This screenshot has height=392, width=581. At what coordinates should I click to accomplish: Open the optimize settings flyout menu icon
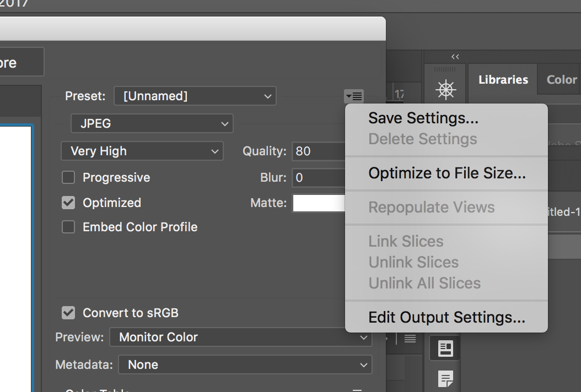354,96
